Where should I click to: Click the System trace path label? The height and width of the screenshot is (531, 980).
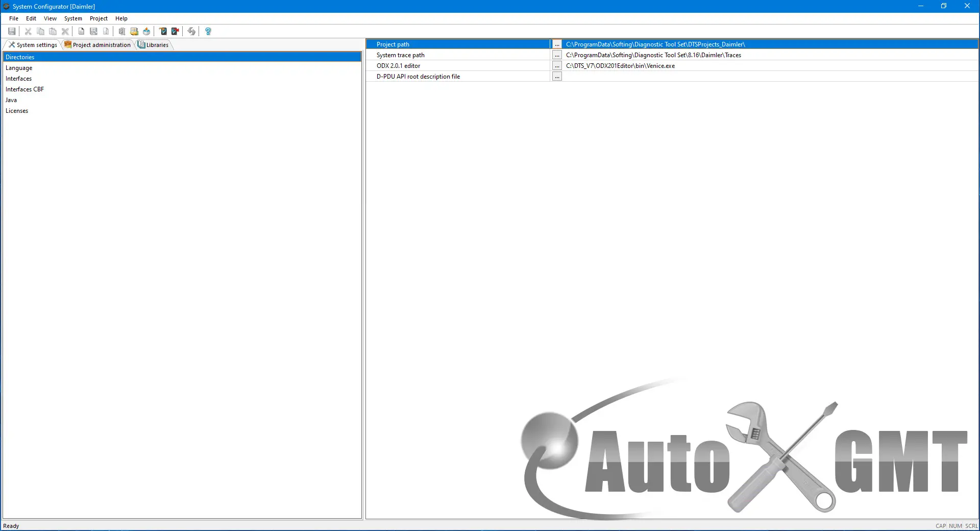400,55
